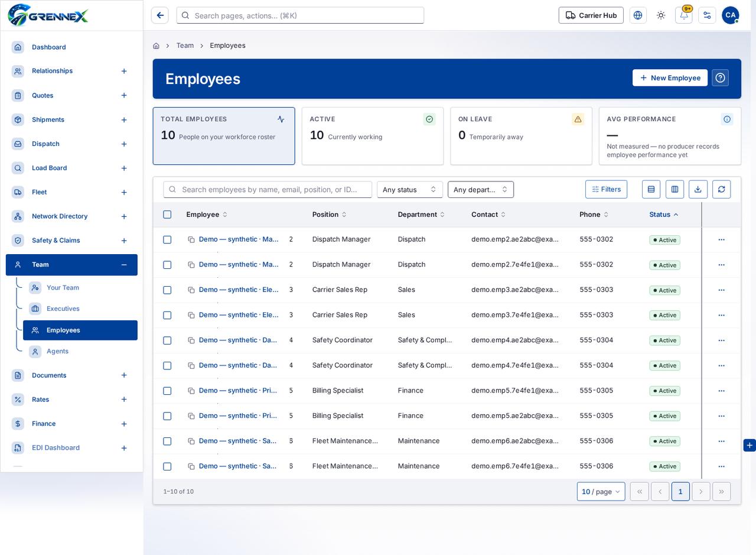Open notifications bell icon
756x555 pixels.
point(684,15)
